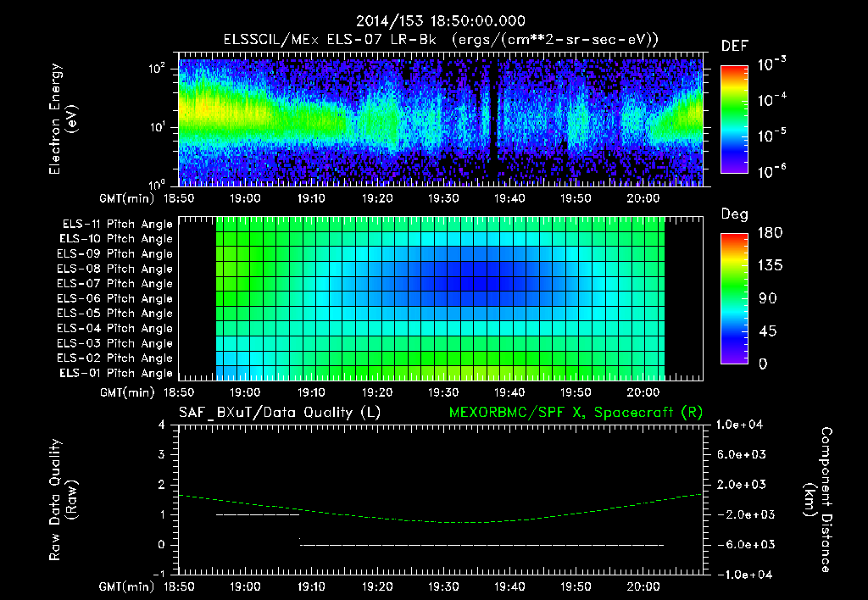Click the 'ELS-11 Pitch Angle' row label
This screenshot has width=868, height=600.
pyautogui.click(x=117, y=225)
